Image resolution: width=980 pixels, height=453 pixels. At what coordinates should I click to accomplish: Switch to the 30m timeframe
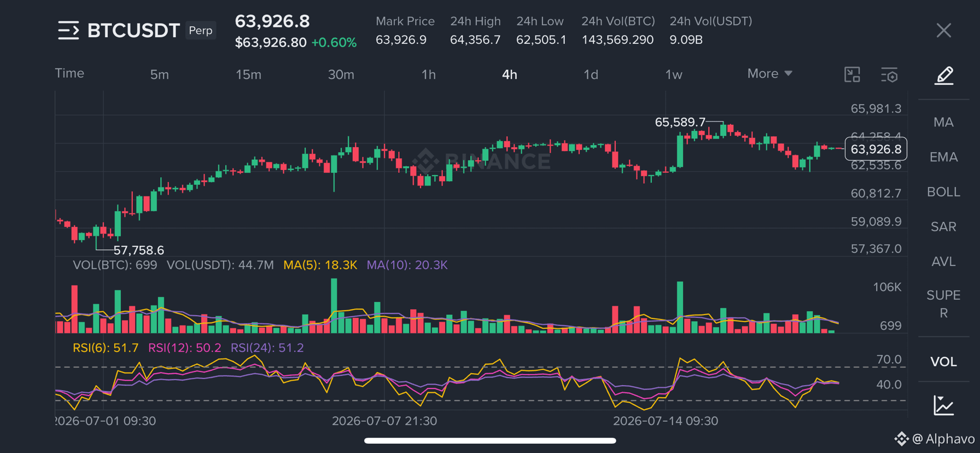pos(341,74)
